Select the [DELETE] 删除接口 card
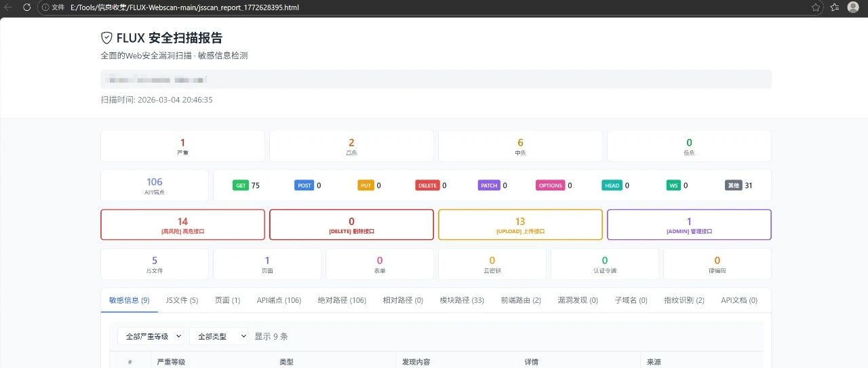This screenshot has height=368, width=868. point(351,225)
